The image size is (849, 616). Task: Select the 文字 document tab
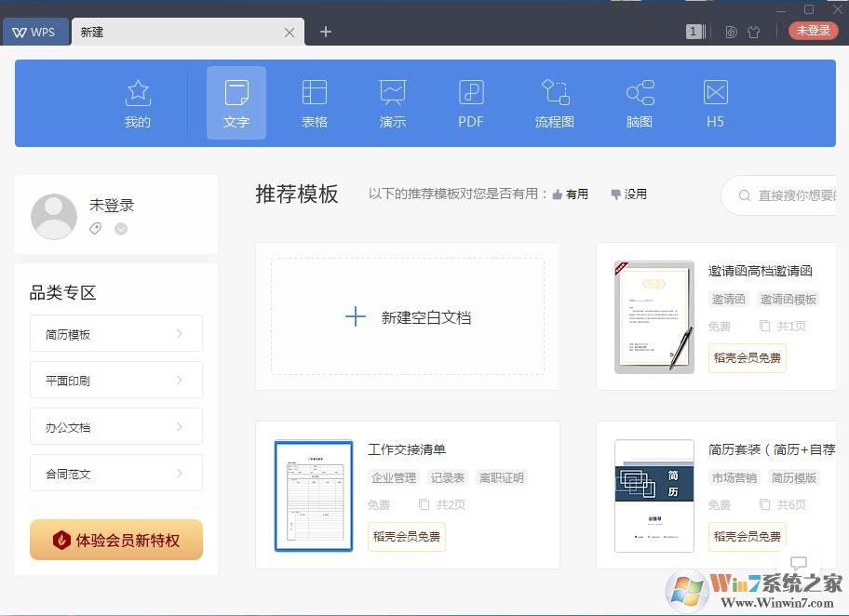[236, 102]
